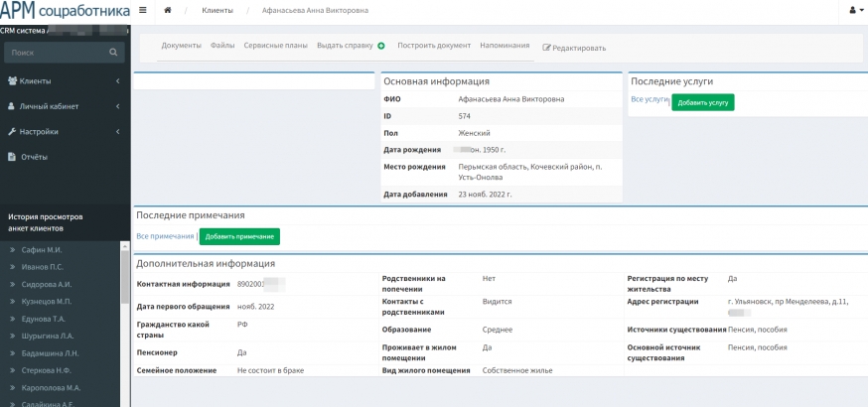Click the Клиенты breadcrumb link

pos(217,11)
